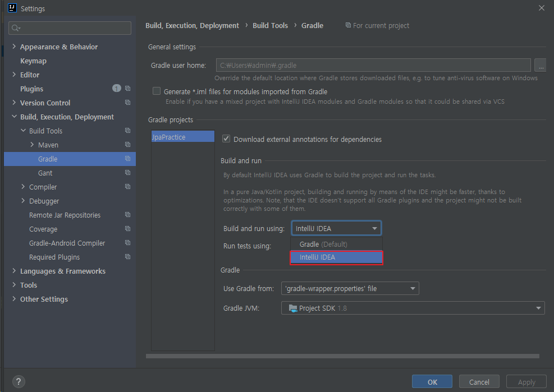The height and width of the screenshot is (392, 554).
Task: Select Gradle-Android Compiler item
Action: click(67, 243)
